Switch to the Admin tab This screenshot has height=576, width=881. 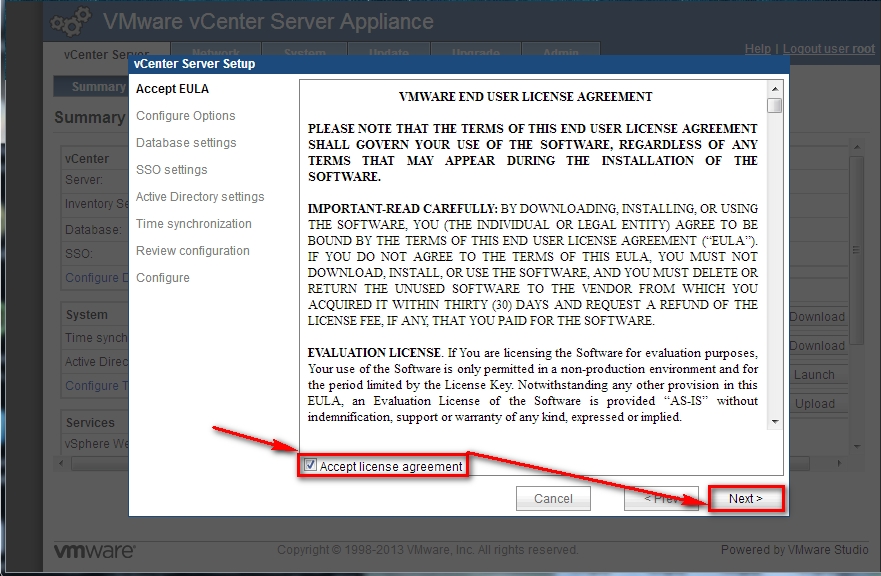click(x=561, y=49)
